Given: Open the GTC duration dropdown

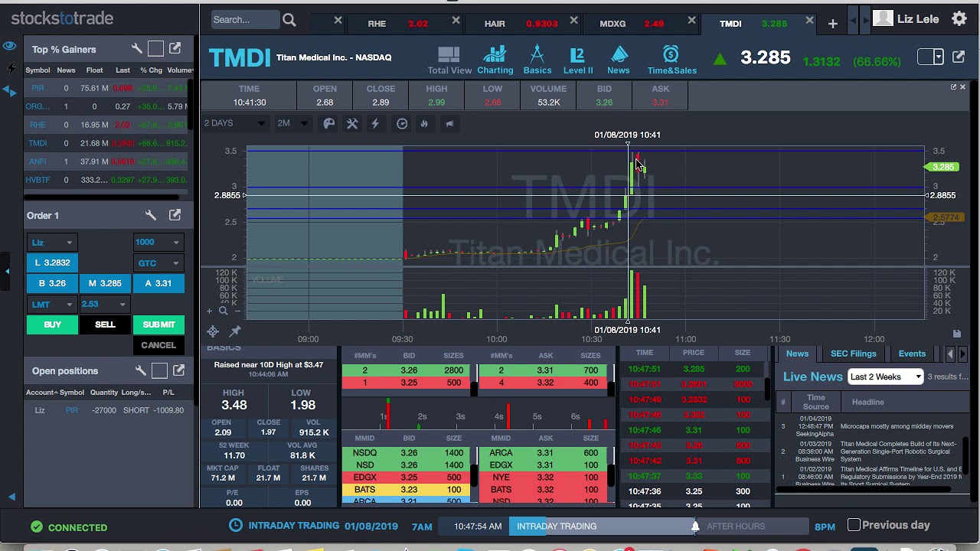Looking at the screenshot, I should [x=158, y=263].
